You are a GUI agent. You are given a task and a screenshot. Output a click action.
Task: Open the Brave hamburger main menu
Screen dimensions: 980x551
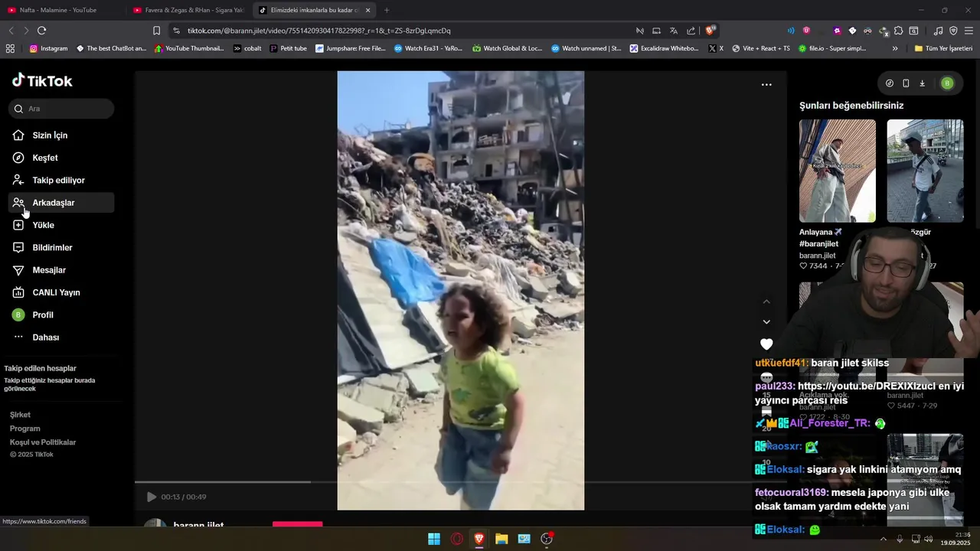coord(969,31)
